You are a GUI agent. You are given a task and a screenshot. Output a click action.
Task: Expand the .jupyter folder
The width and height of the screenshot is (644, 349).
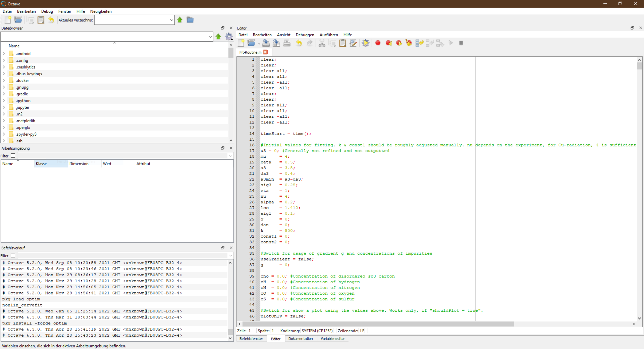pyautogui.click(x=4, y=107)
